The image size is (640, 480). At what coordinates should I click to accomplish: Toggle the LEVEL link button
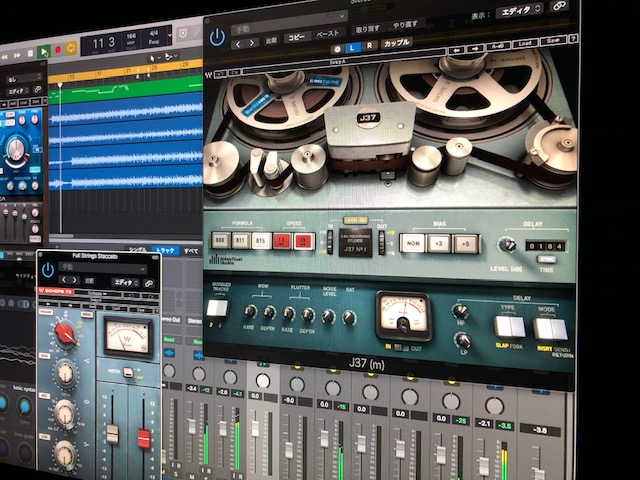(355, 220)
